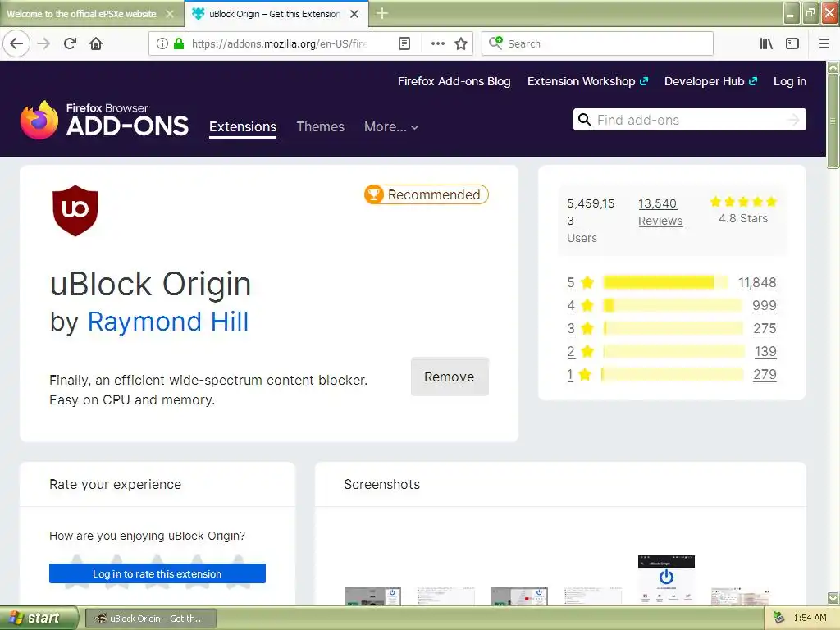Click the Firefox Browser Add-ons logo
This screenshot has width=840, height=630.
(x=104, y=120)
